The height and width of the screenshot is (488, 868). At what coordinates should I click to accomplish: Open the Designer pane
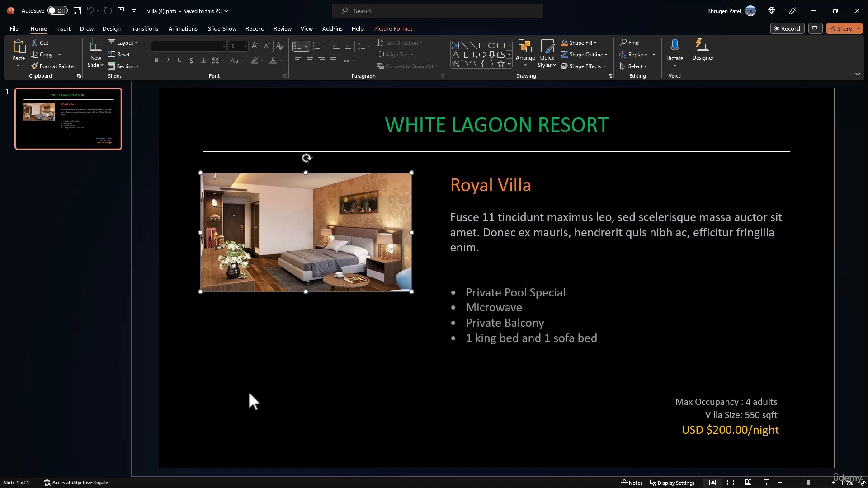(x=703, y=50)
